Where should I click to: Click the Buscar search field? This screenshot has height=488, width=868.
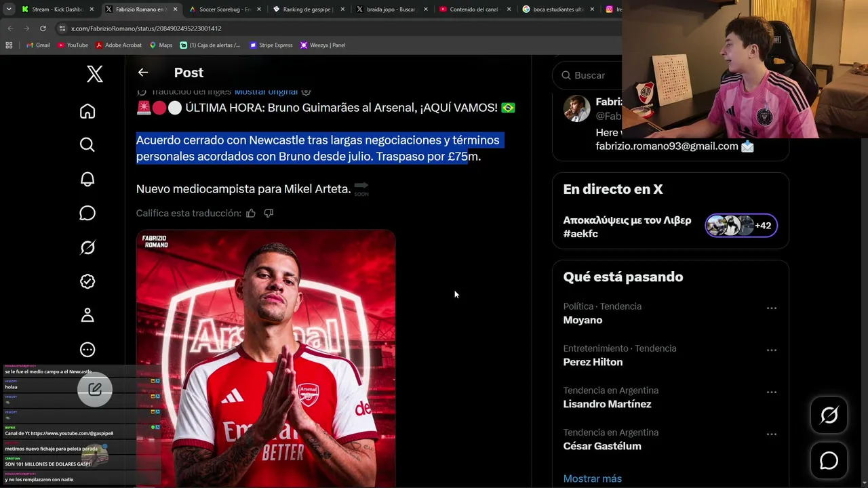pos(587,75)
